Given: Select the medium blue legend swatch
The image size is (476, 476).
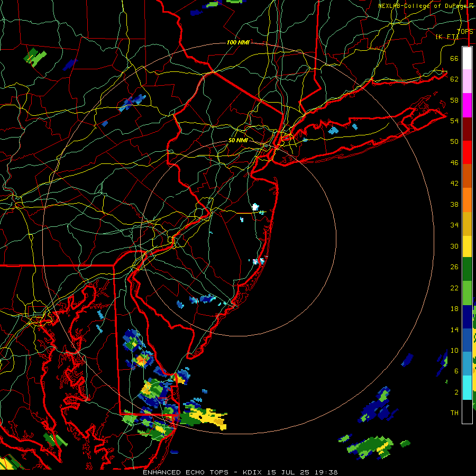Looking at the screenshot, I should (x=467, y=340).
